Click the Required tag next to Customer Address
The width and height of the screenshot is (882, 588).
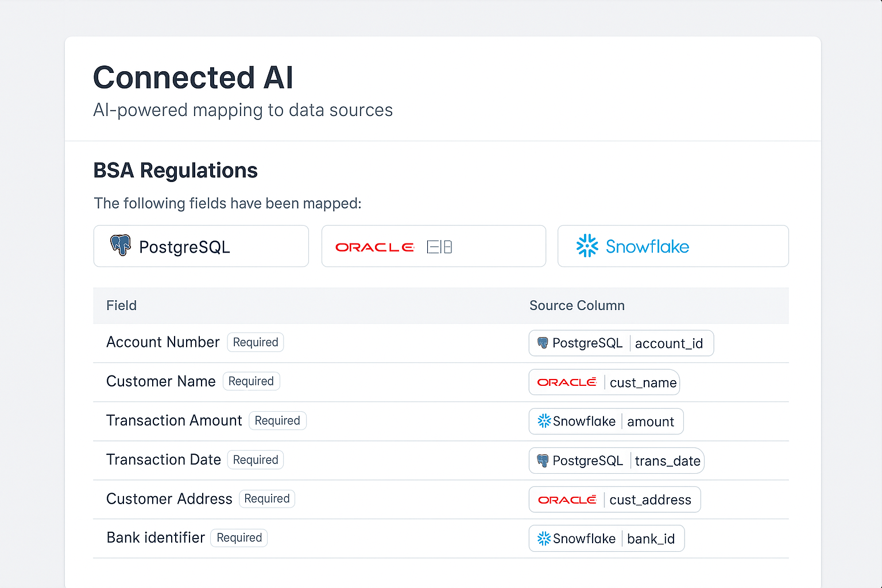[267, 498]
